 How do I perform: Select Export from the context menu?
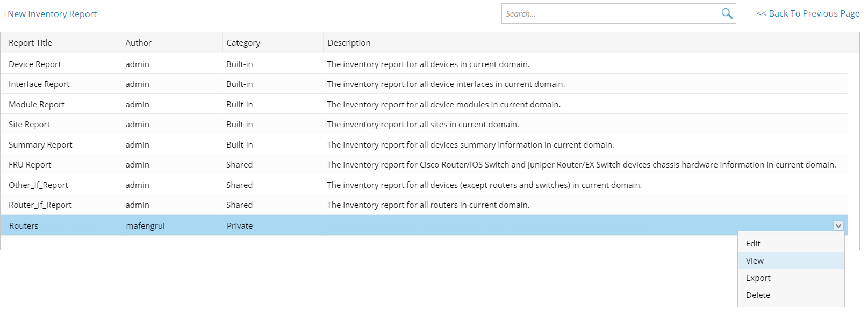[758, 278]
